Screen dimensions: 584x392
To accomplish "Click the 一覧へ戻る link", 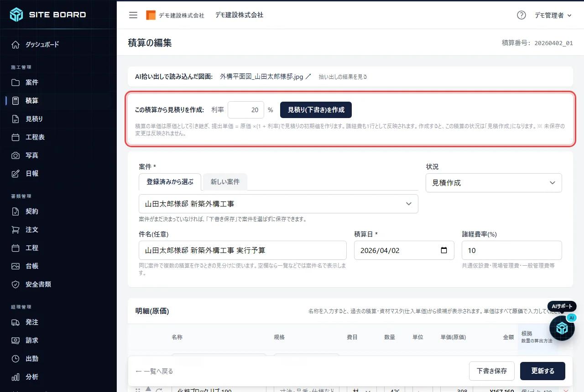I will 154,371.
